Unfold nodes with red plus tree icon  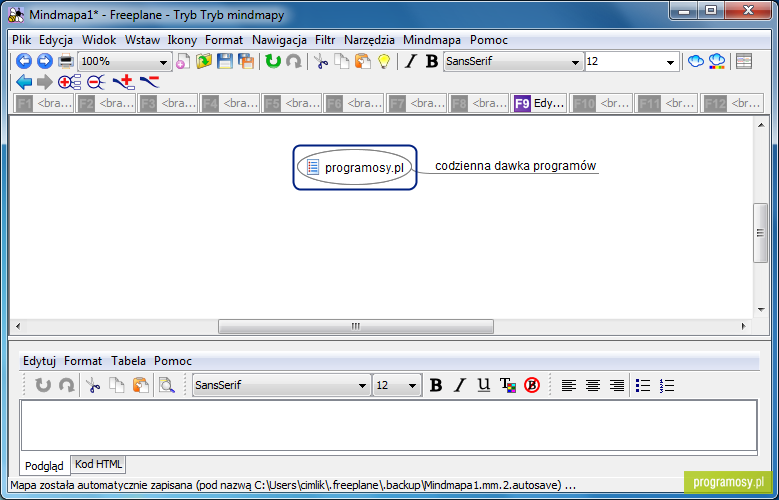(x=69, y=82)
